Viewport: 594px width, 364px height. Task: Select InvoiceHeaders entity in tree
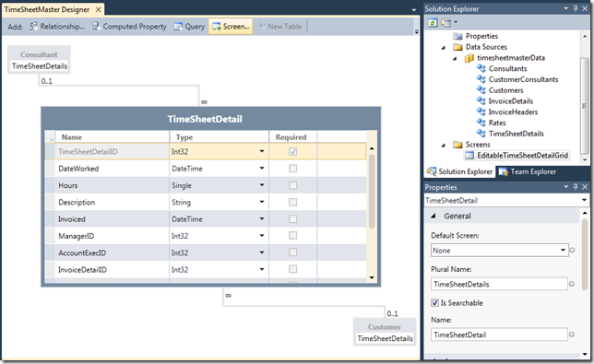coord(513,112)
